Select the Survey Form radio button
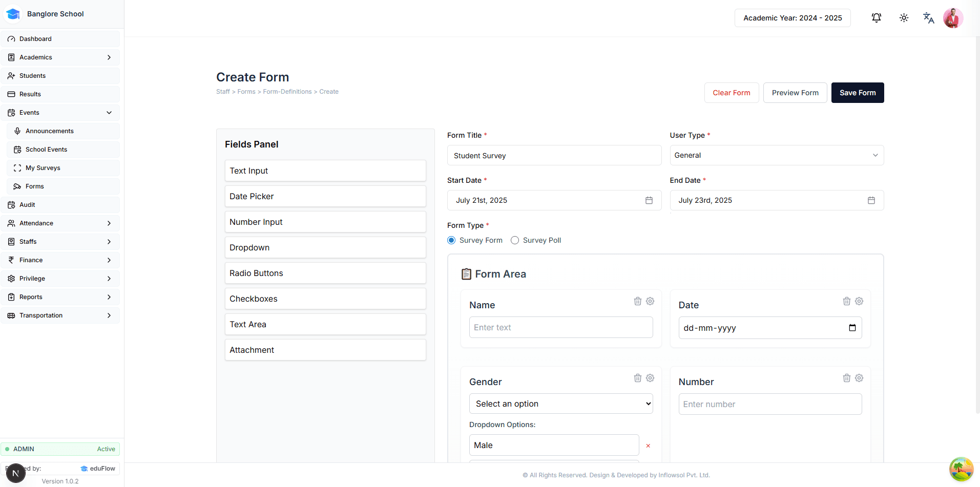Viewport: 980px width, 487px height. [451, 240]
